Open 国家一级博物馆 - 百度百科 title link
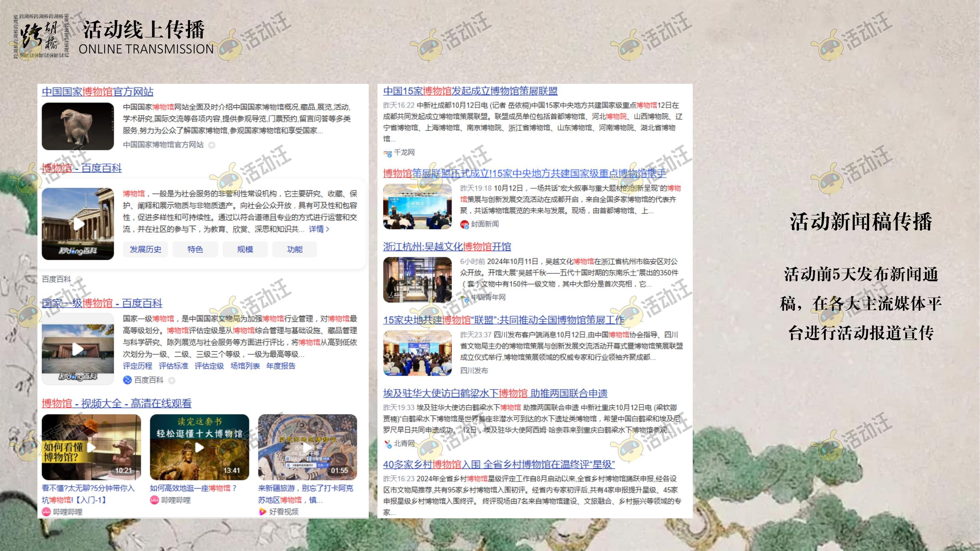The image size is (980, 551). click(x=102, y=303)
